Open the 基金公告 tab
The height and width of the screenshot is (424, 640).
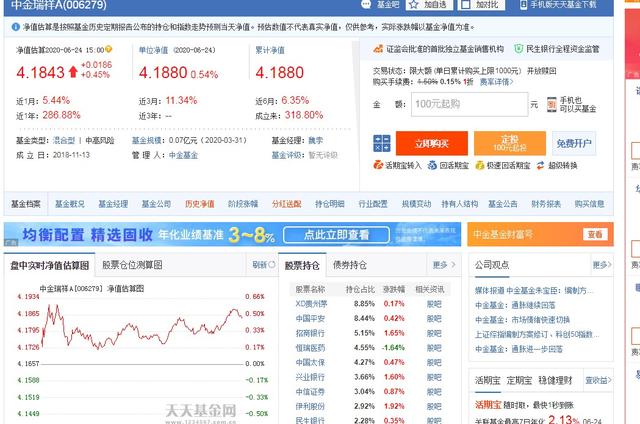[x=503, y=204]
